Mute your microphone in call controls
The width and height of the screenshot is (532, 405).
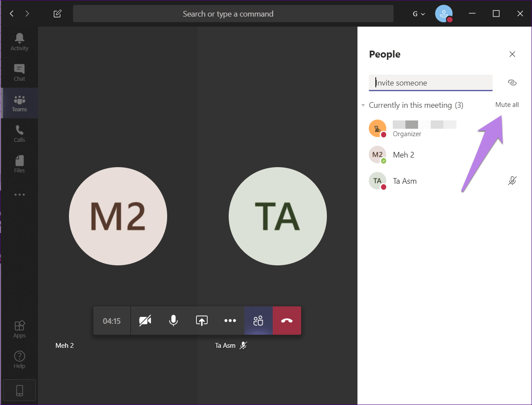(173, 321)
